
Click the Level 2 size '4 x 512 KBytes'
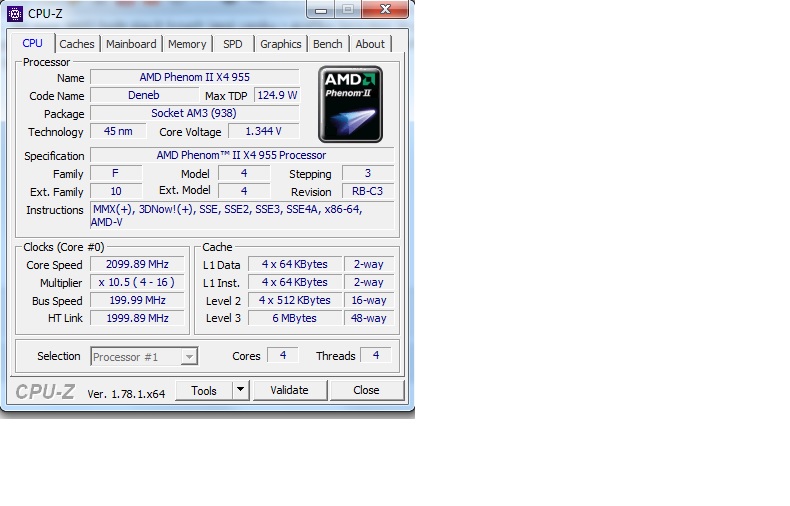click(295, 300)
